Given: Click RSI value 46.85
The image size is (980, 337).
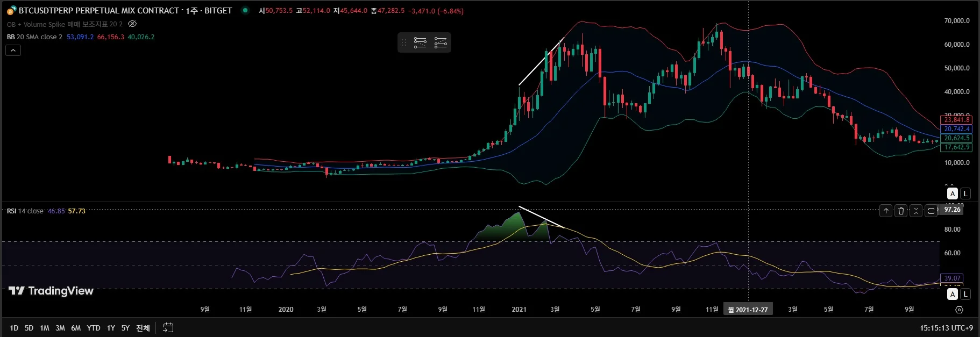Looking at the screenshot, I should click(56, 211).
